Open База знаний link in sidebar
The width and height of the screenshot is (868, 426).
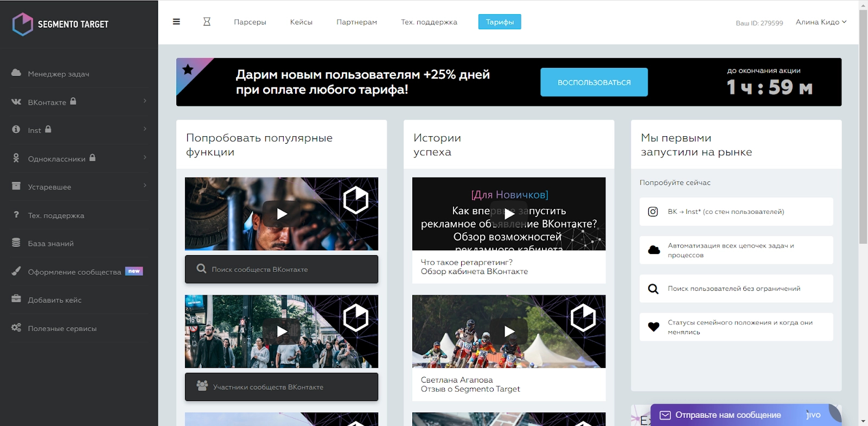(x=51, y=244)
